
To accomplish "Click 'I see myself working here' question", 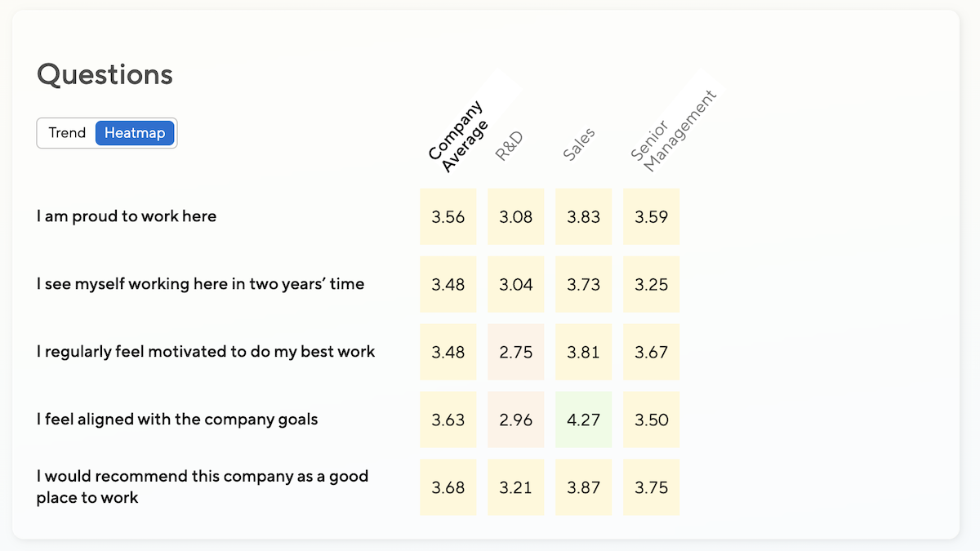I will (x=200, y=284).
